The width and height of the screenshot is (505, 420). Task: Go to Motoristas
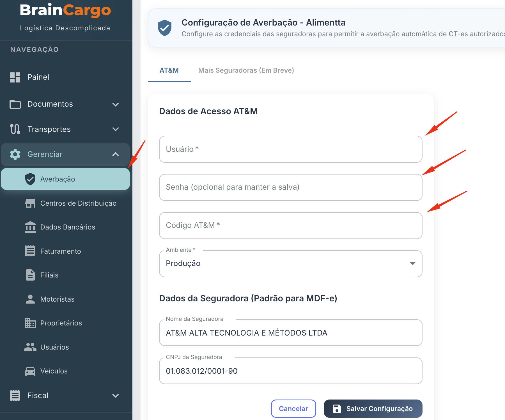65,299
